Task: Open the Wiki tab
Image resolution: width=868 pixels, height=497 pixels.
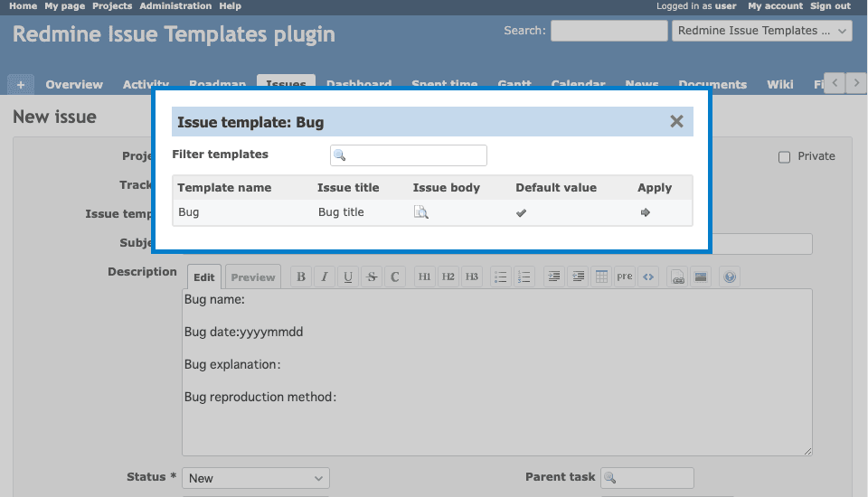Action: (x=779, y=84)
